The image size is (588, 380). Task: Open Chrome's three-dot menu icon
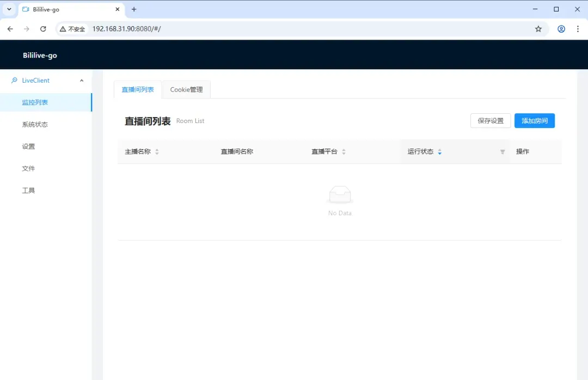(578, 29)
